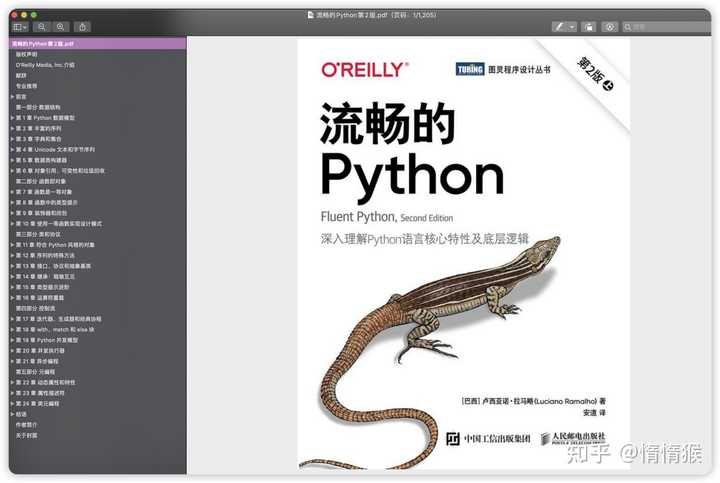Click the 人民邮电出版社 publisher logo
Screen dimensions: 720x483
573,438
